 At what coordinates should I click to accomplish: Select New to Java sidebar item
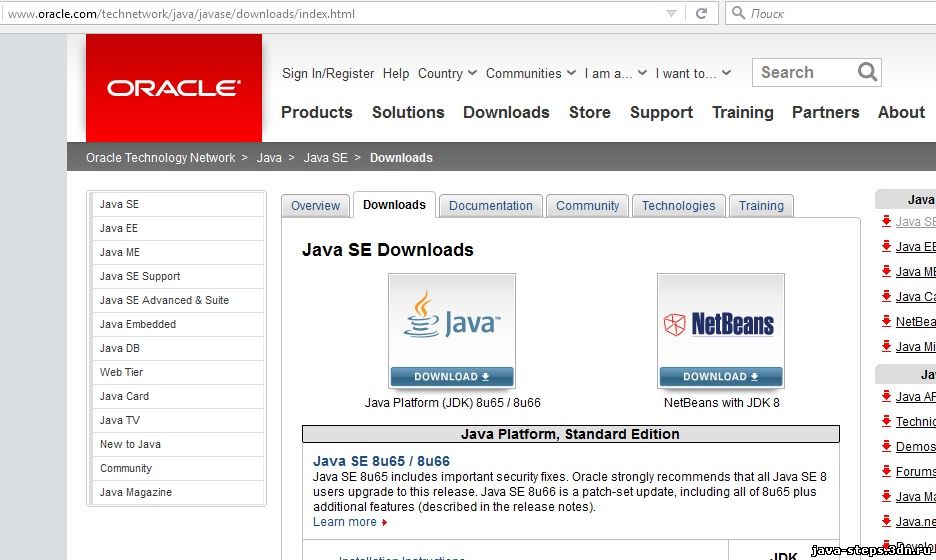177,444
